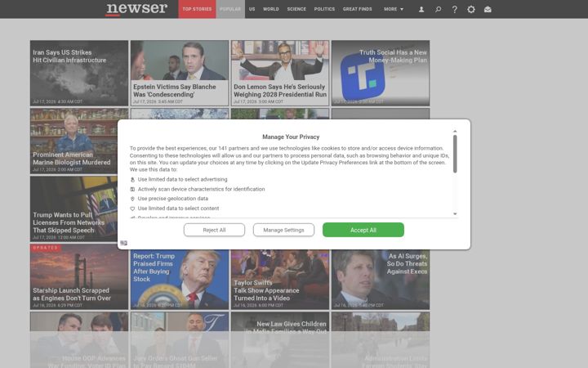Switch to the Popular tab
This screenshot has width=588, height=368.
230,9
